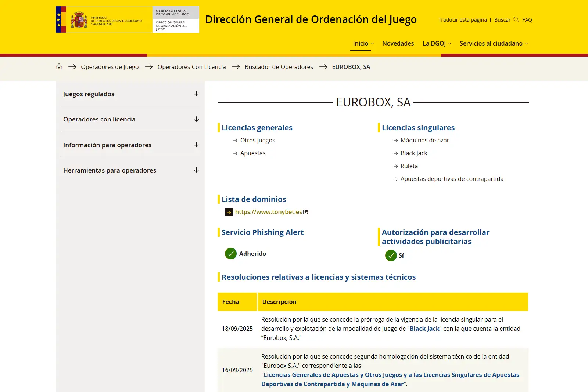Click the Lista de dominios heading

[254, 199]
